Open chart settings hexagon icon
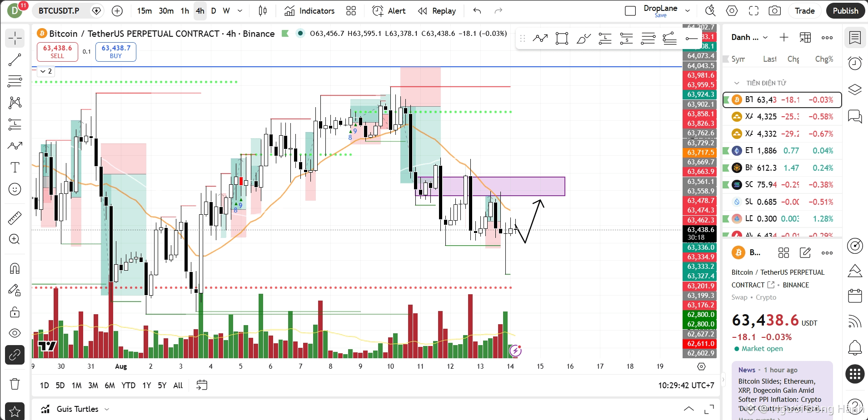This screenshot has height=420, width=868. point(732,11)
